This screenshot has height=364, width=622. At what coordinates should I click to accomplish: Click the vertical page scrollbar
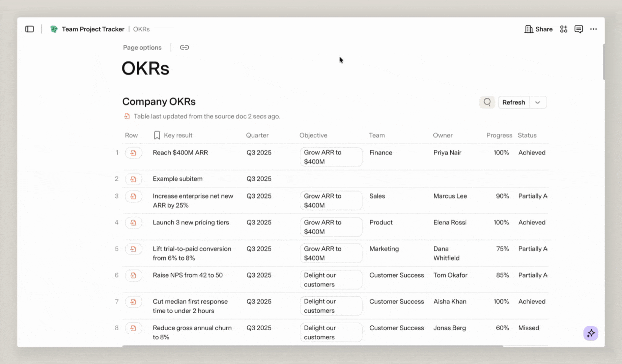[603, 62]
